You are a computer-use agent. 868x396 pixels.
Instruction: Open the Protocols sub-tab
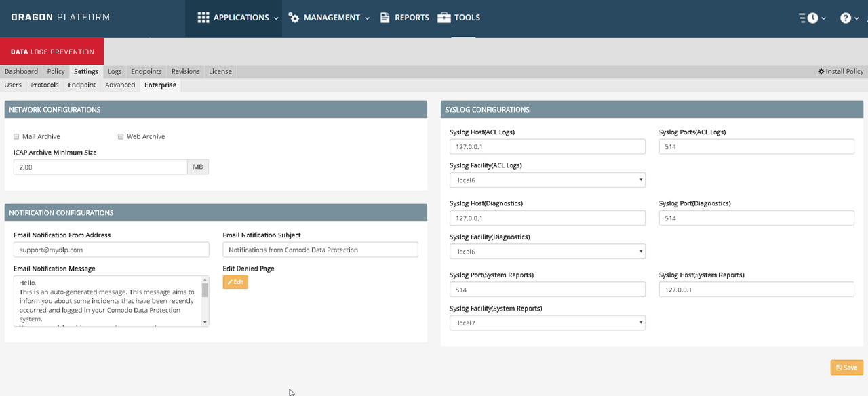(x=45, y=85)
